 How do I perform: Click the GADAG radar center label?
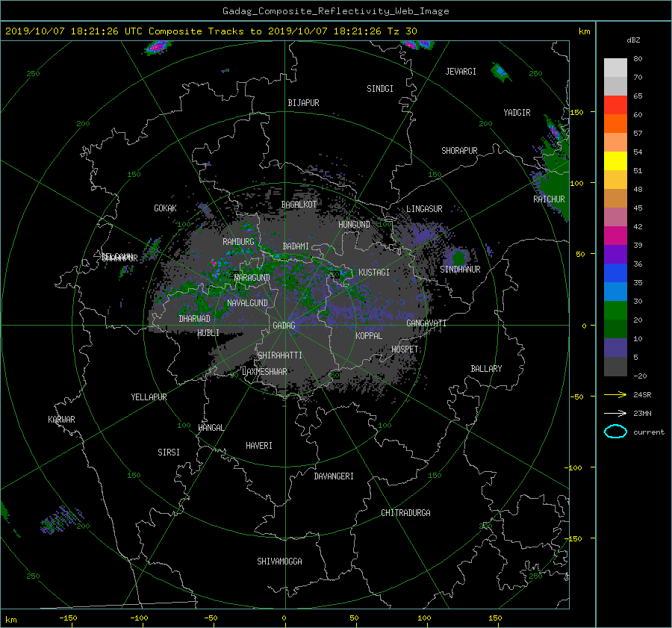(284, 326)
